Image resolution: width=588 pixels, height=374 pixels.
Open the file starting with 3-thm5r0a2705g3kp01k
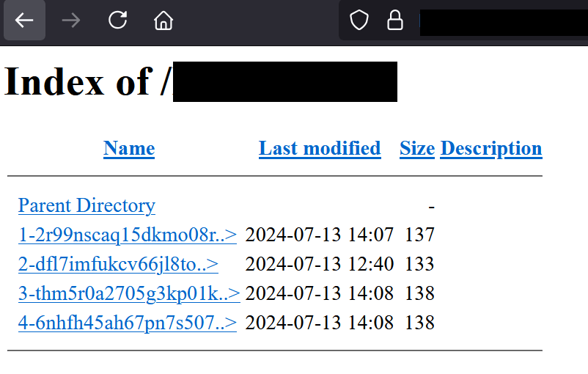[x=129, y=293]
